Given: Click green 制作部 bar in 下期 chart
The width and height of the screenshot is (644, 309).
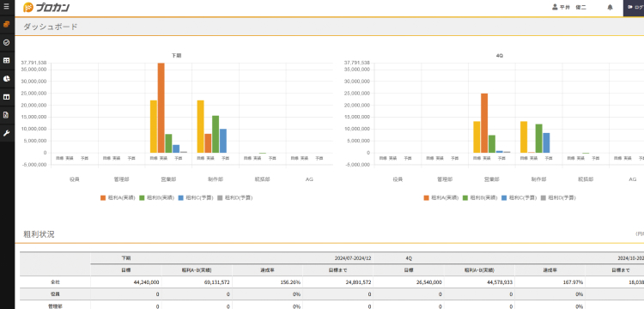Looking at the screenshot, I should [216, 134].
